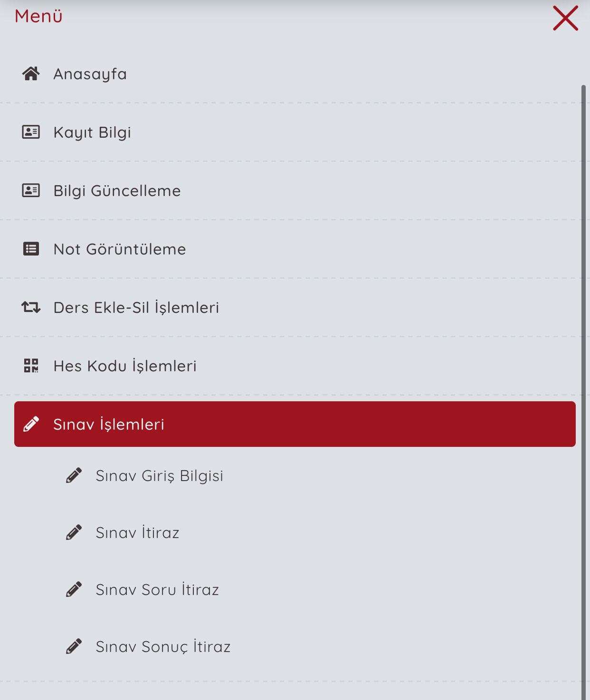This screenshot has width=590, height=700.
Task: Click the QR code icon for Hes Kodu
Action: (x=31, y=366)
